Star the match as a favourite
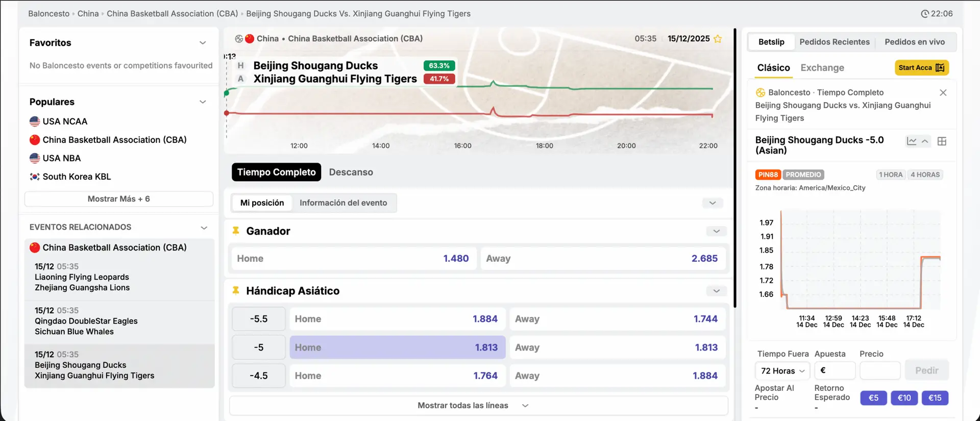Image resolution: width=980 pixels, height=421 pixels. point(718,39)
